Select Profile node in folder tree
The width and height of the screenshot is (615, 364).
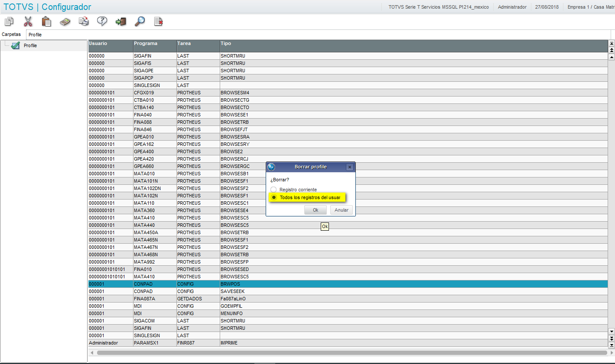point(30,45)
